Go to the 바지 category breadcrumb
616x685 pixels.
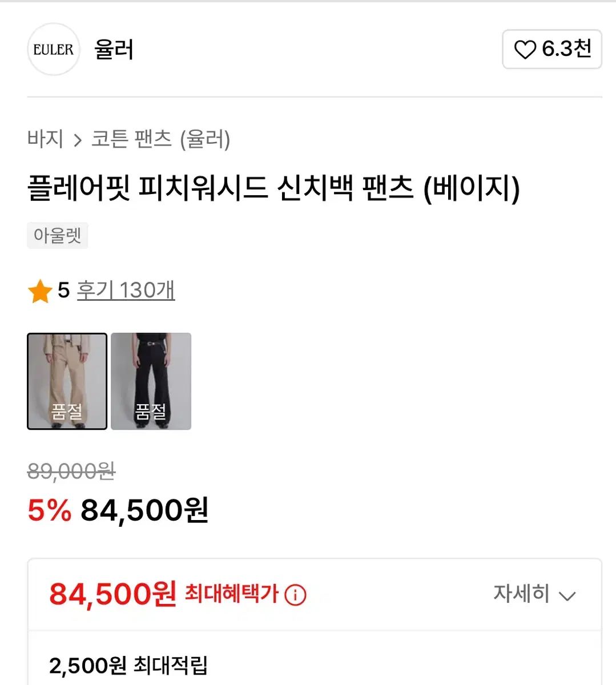(x=45, y=139)
